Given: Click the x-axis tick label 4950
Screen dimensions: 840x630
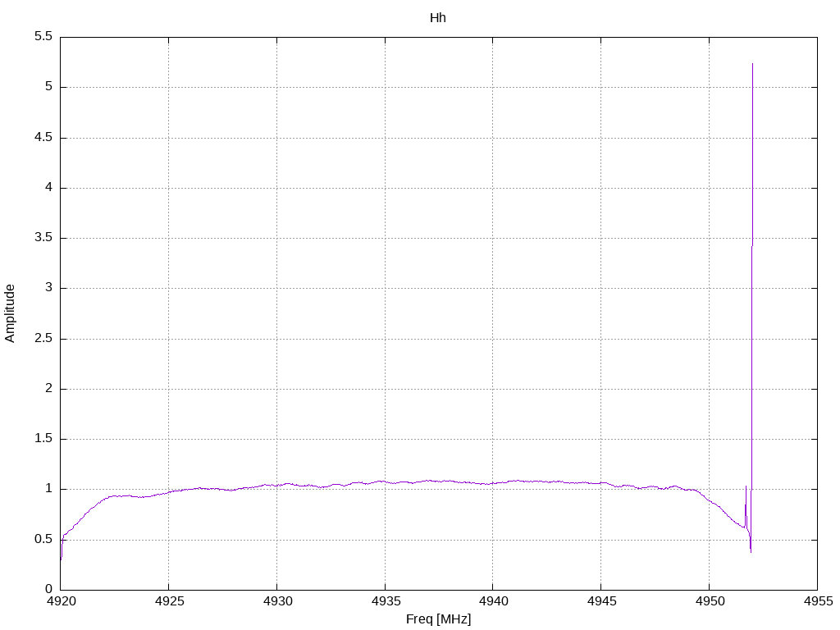Looking at the screenshot, I should [710, 601].
